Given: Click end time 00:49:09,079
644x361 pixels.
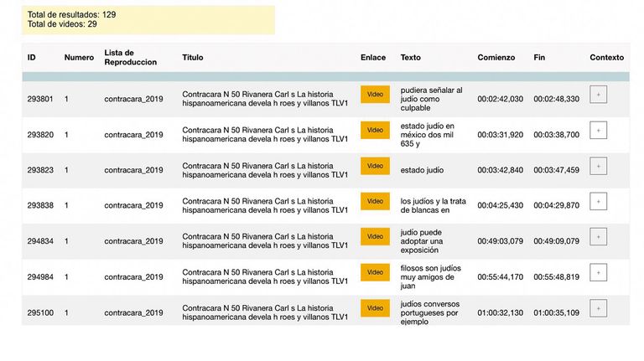Looking at the screenshot, I should [557, 240].
